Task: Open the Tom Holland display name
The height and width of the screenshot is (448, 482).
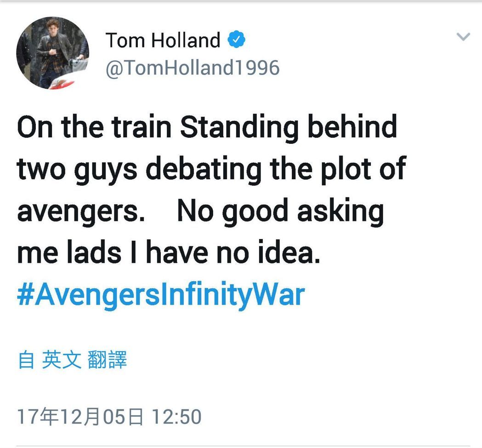Action: click(163, 40)
